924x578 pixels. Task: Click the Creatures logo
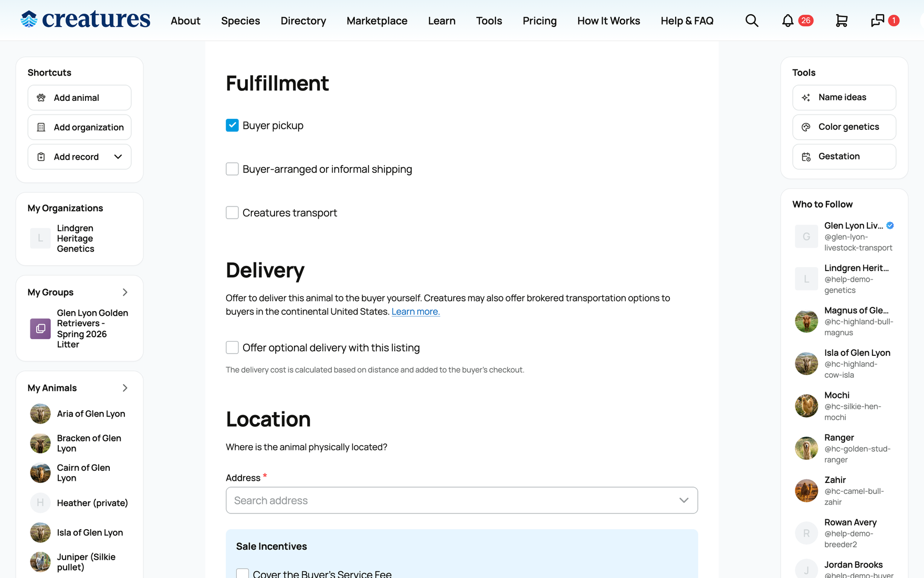[x=85, y=20]
